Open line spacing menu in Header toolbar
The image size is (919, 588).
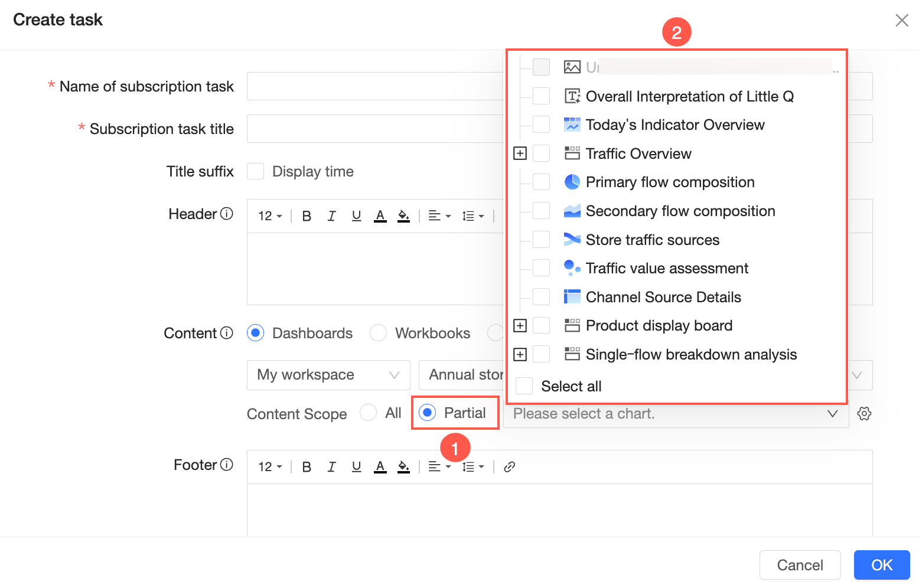point(473,216)
